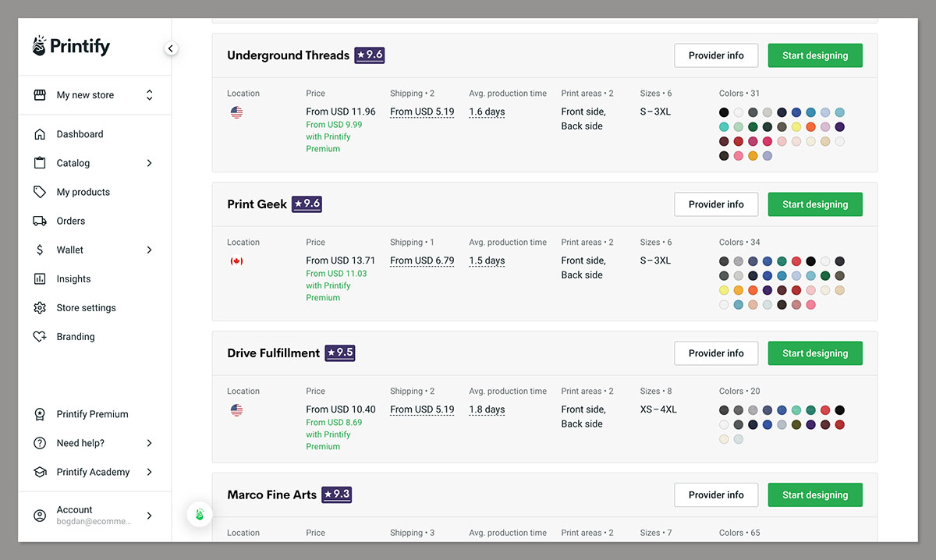This screenshot has height=560, width=936.
Task: Click Start designing for Print Geek
Action: click(x=815, y=204)
